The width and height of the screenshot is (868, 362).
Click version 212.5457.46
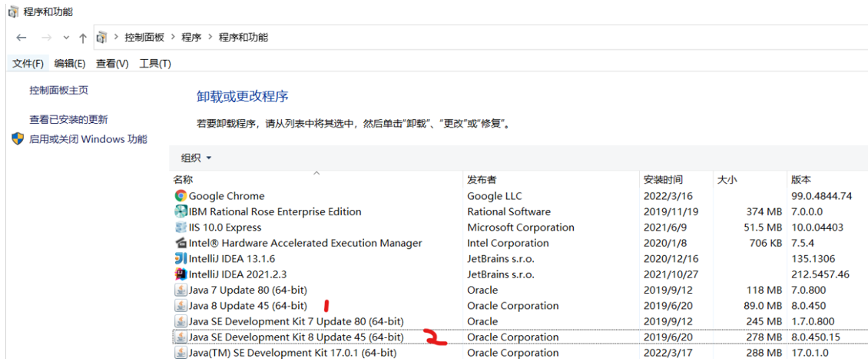(x=820, y=274)
